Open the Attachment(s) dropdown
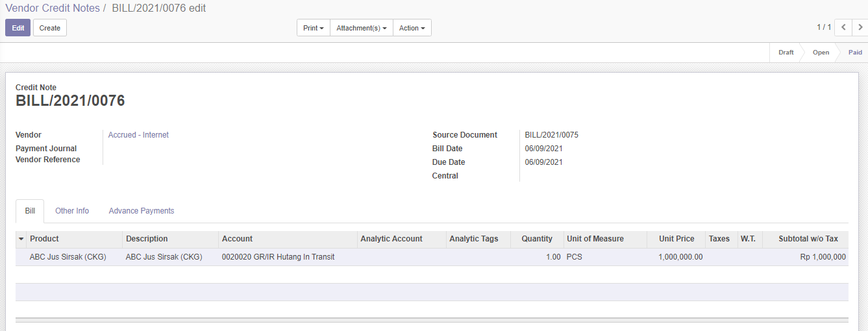Screen dimensions: 868x331 (x=361, y=28)
